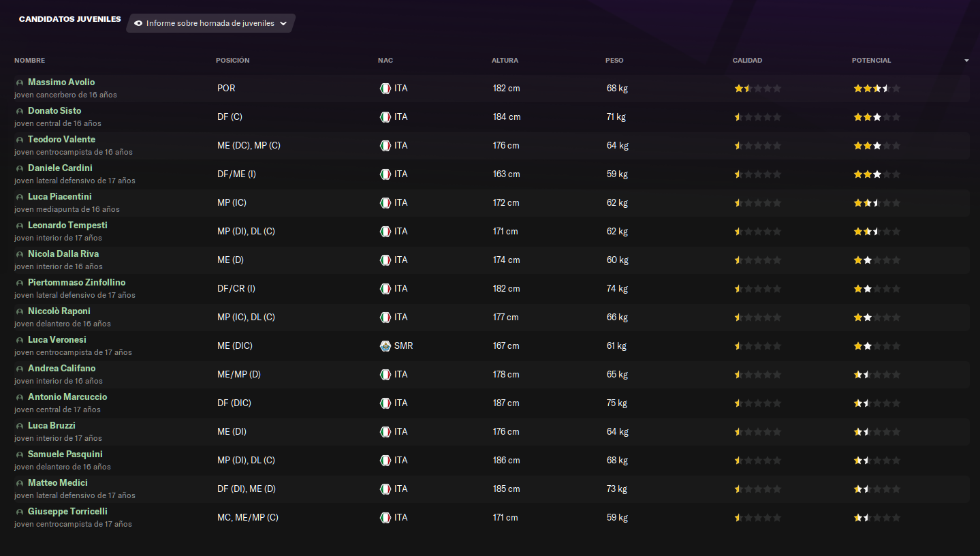Open Luca Veronesi's player profile
The width and height of the screenshot is (980, 556).
(57, 339)
